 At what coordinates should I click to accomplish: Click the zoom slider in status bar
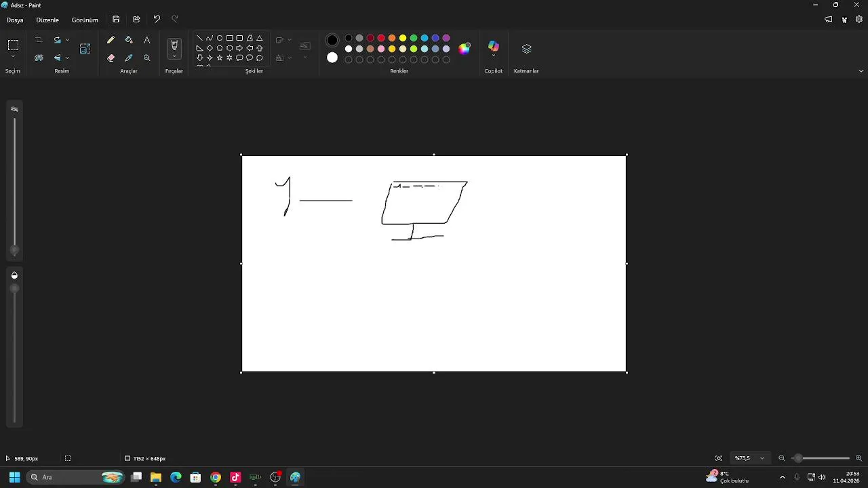(x=821, y=458)
